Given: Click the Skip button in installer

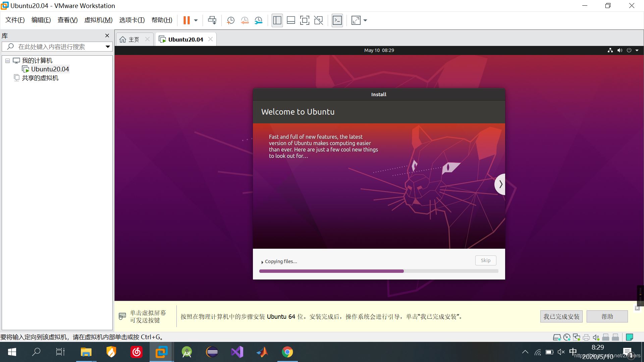Looking at the screenshot, I should [485, 260].
